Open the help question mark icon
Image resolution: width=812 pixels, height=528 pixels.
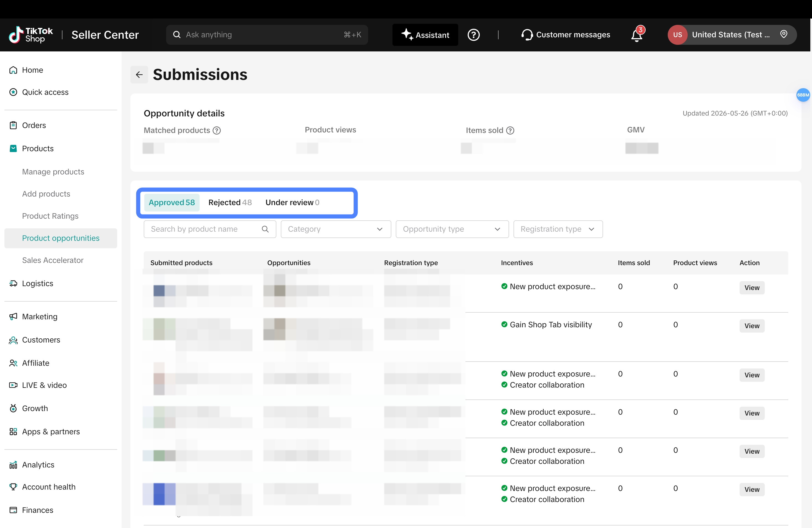point(473,35)
